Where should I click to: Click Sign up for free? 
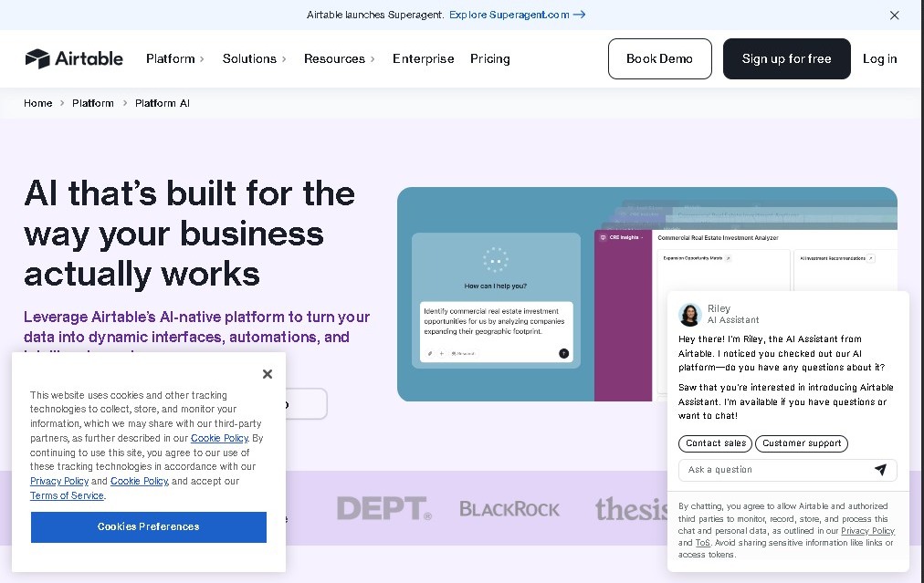coord(787,59)
